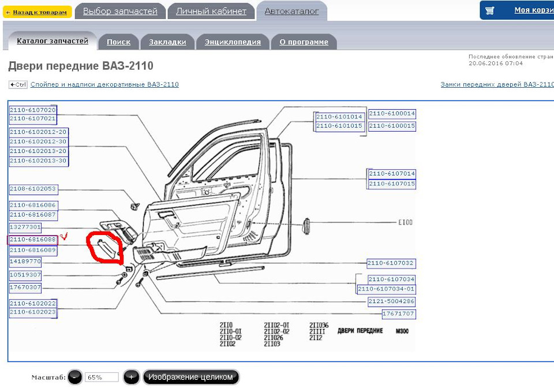Go to Спойлер и надписи декоративные link
554x392 pixels.
tap(104, 84)
